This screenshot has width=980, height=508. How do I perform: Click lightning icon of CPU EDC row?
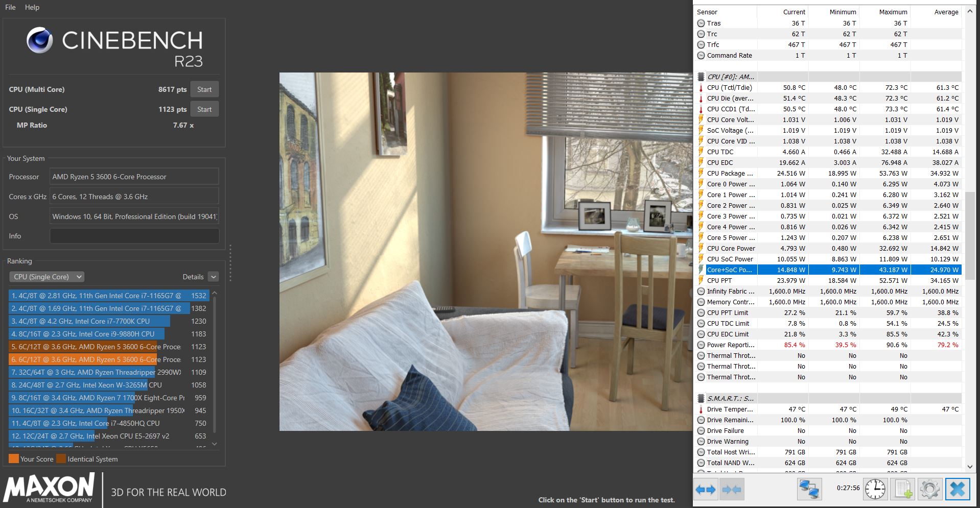(x=701, y=162)
